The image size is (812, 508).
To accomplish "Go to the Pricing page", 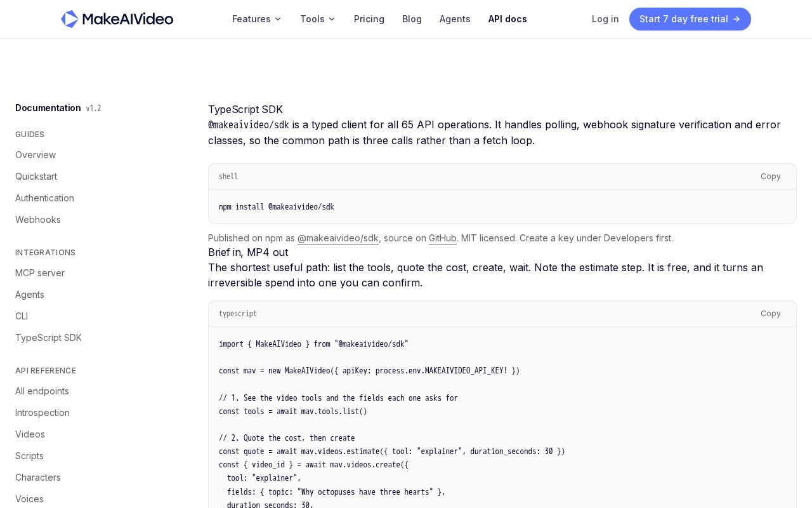I will [369, 19].
